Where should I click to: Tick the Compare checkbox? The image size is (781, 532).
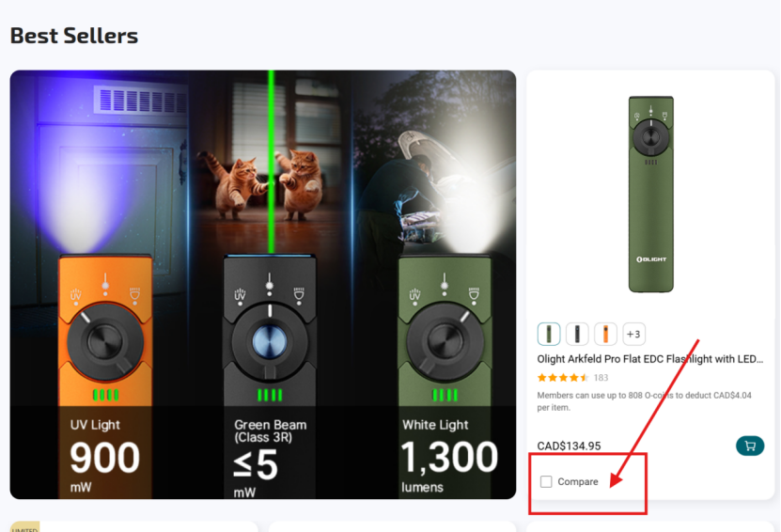(x=546, y=481)
